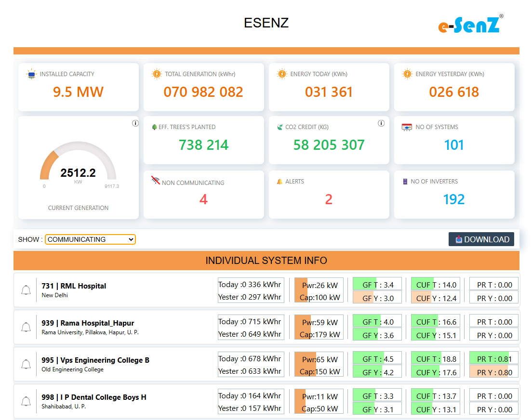Click CUF Y : 17.6 cell for Vps Engineering
Image resolution: width=532 pixels, height=420 pixels.
pyautogui.click(x=436, y=372)
